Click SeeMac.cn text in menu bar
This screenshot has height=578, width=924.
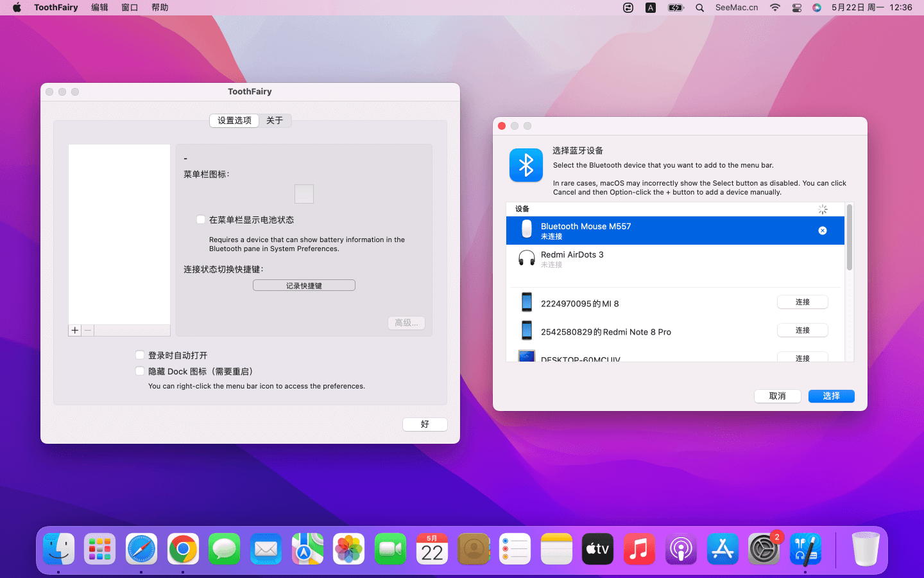pyautogui.click(x=737, y=8)
